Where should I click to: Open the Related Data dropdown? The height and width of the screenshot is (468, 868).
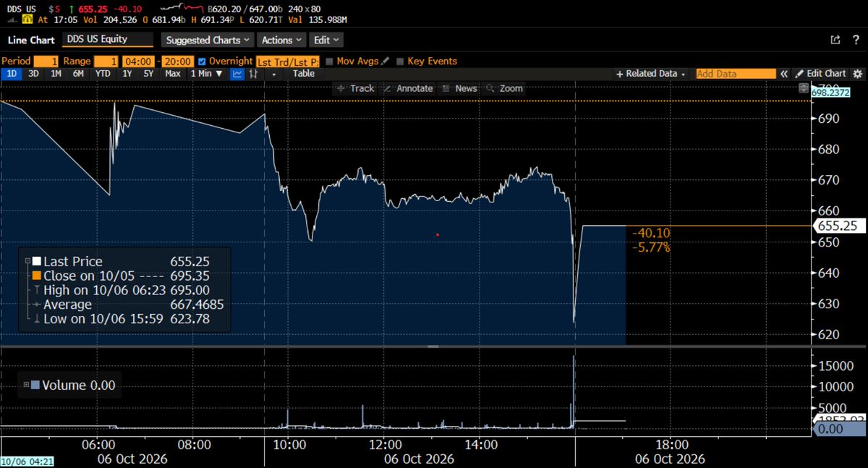coord(651,74)
